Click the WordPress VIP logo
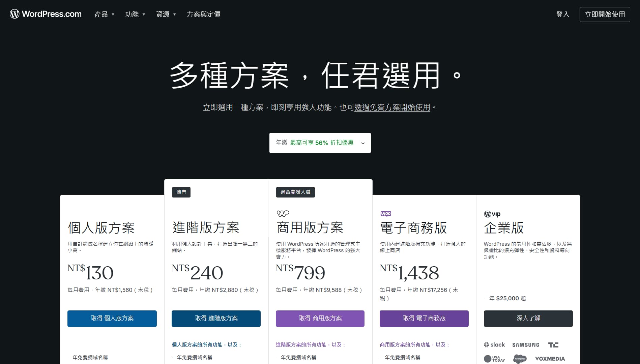 click(492, 214)
